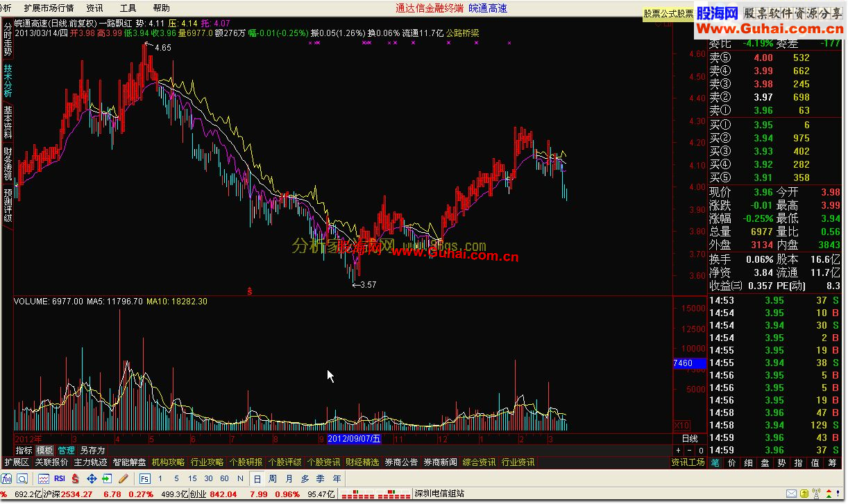Select the RSI indicator button

tap(60, 478)
